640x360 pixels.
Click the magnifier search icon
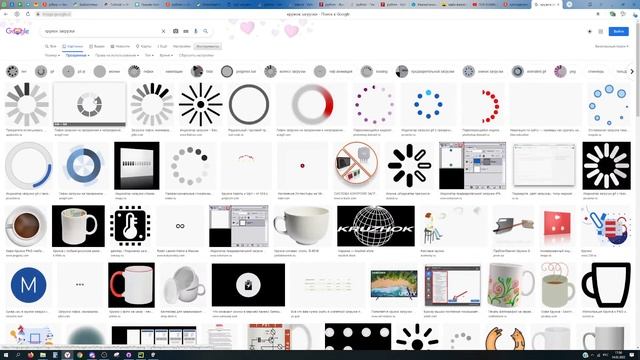click(206, 31)
